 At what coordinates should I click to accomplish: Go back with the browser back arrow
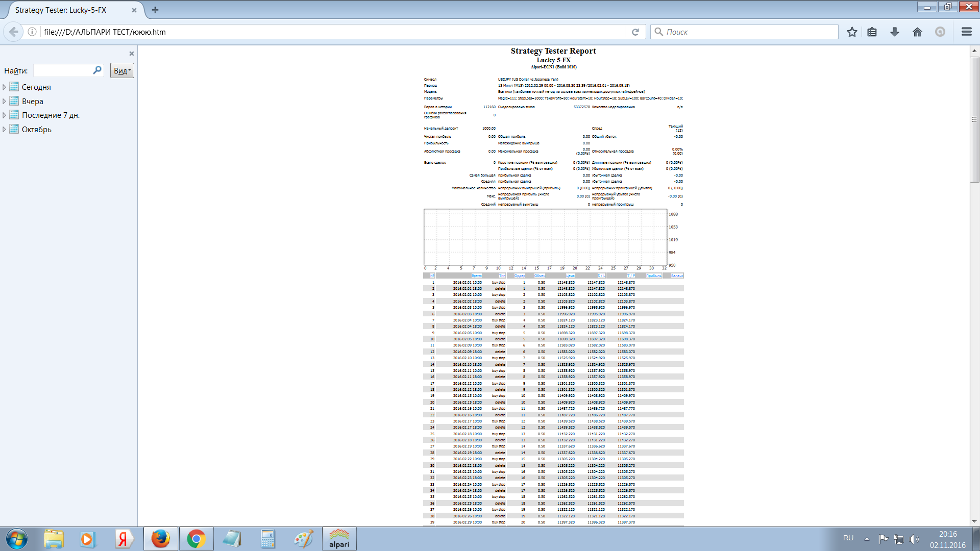pos(14,32)
